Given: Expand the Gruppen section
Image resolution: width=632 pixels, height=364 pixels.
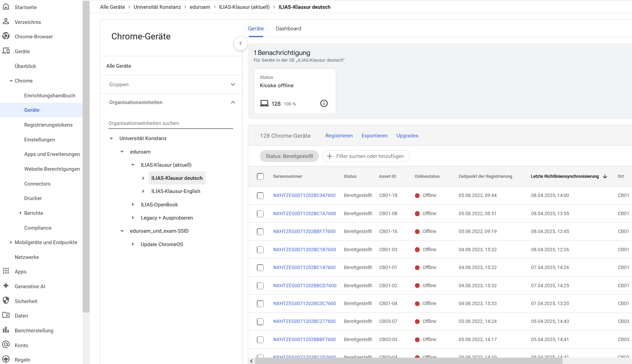Looking at the screenshot, I should (x=233, y=85).
